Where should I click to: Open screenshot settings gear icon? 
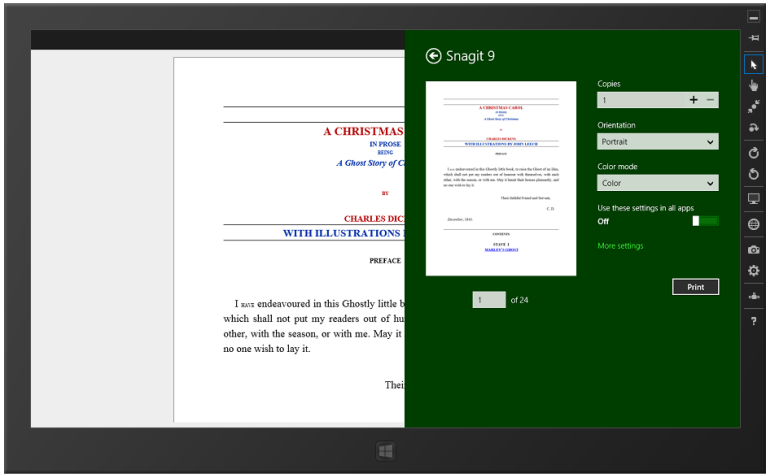point(753,271)
